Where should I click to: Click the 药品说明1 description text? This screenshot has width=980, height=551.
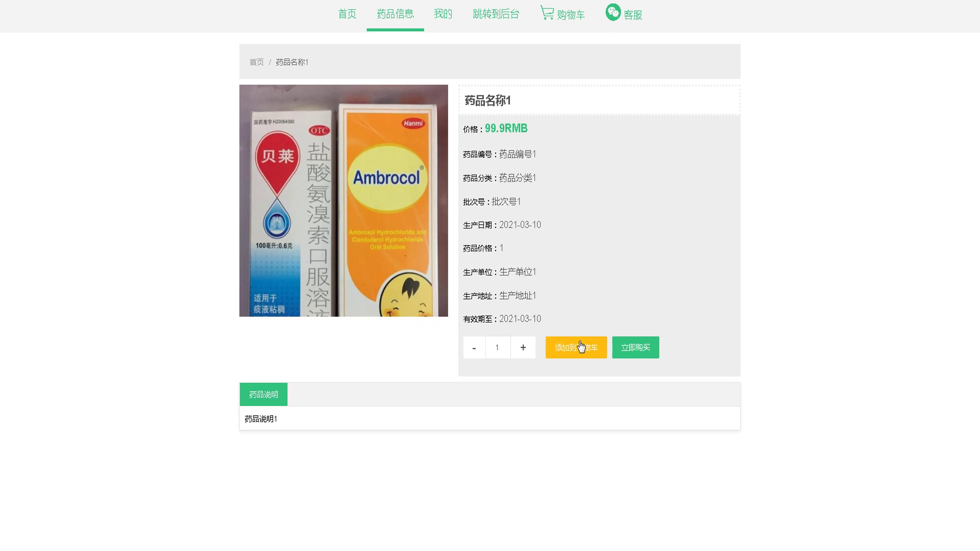click(x=261, y=419)
